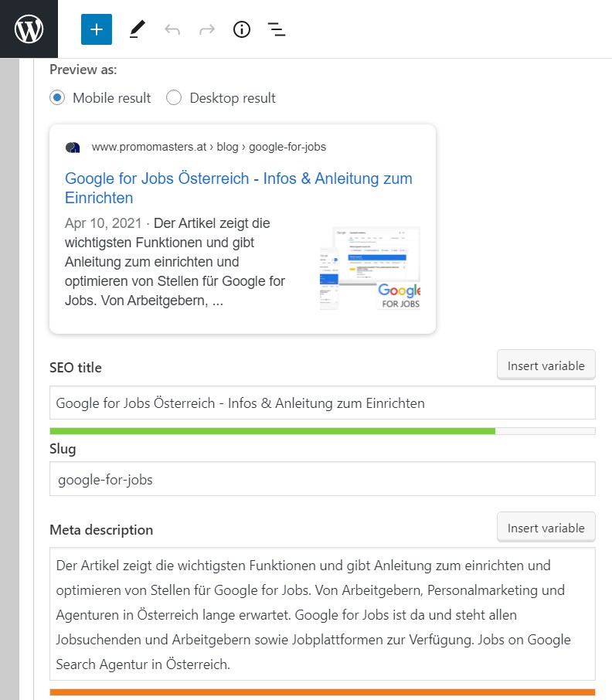Click into the Slug field

(322, 479)
